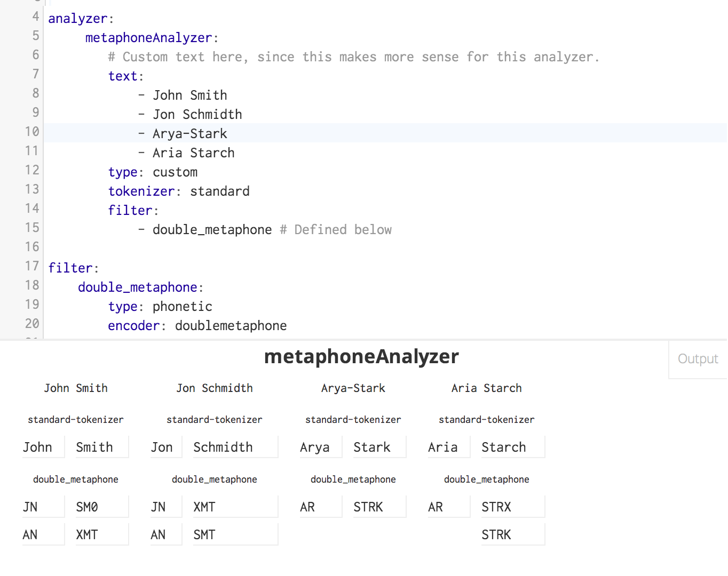
Task: Click the standard-tokenizer label under Arya-Stark
Action: (353, 420)
